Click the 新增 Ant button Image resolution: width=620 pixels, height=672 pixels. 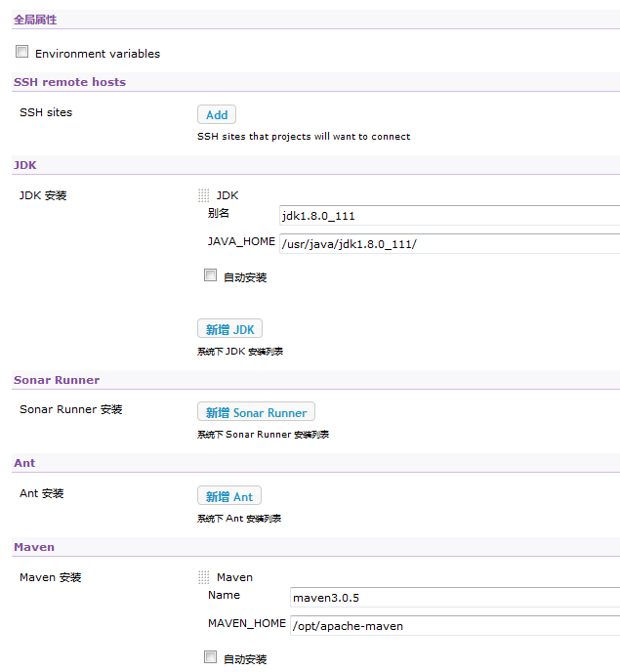point(229,496)
